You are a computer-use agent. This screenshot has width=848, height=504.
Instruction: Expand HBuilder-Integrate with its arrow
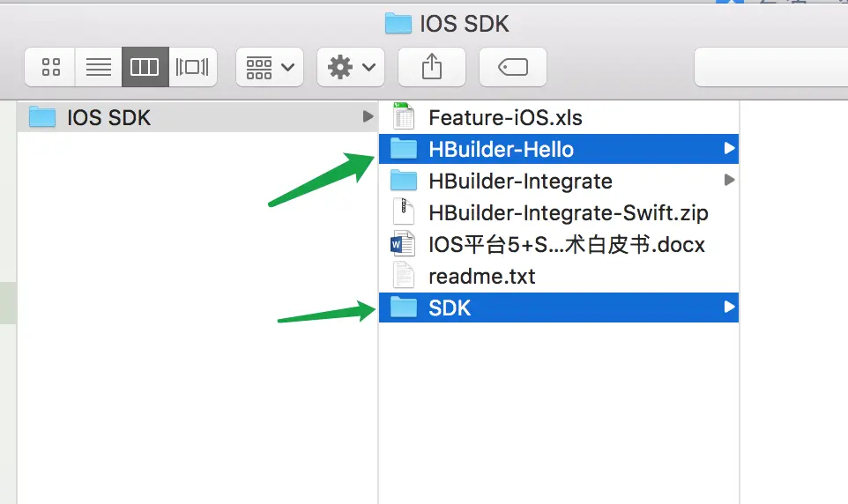click(729, 180)
